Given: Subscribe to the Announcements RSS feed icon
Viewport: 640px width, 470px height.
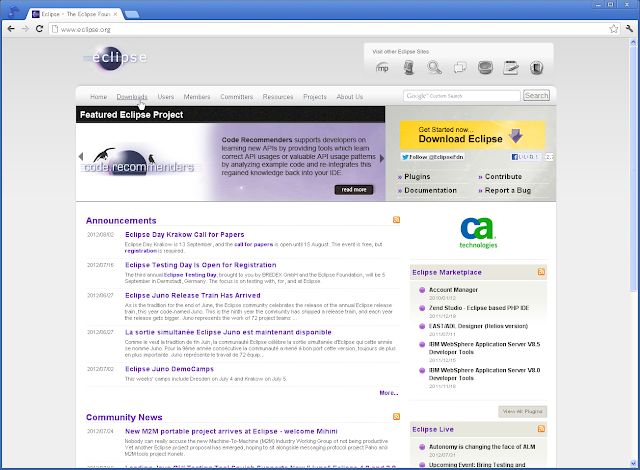Looking at the screenshot, I should tap(396, 220).
